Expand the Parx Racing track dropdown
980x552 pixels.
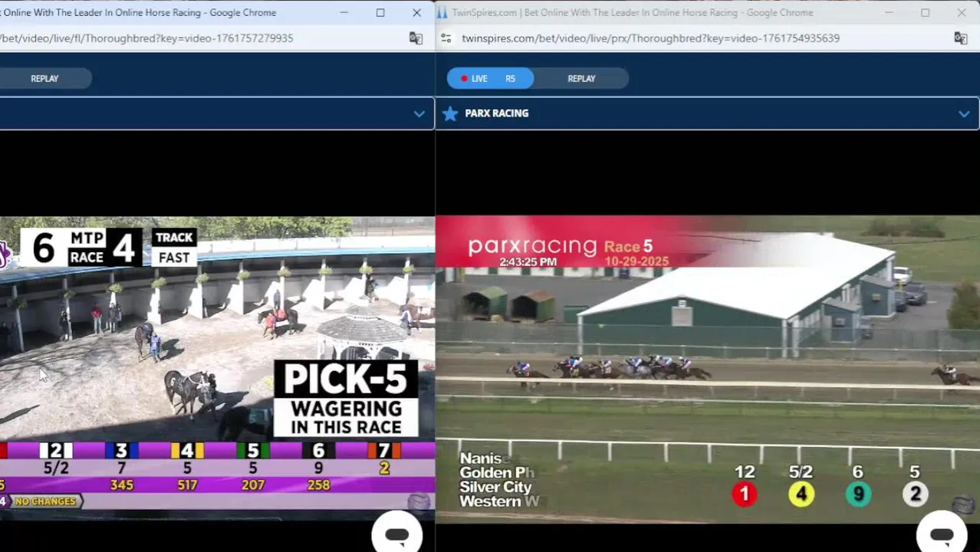pos(964,113)
